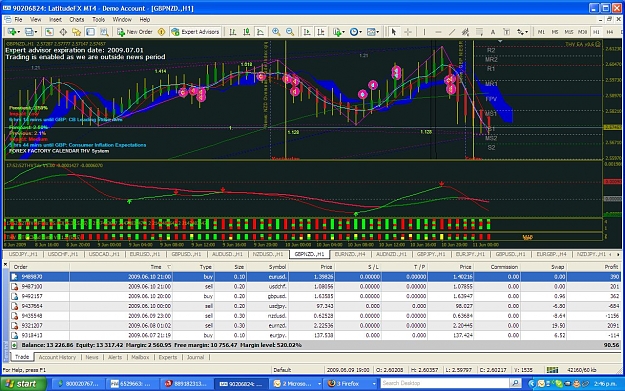Select the text label tool
625x391 pixels.
[493, 32]
